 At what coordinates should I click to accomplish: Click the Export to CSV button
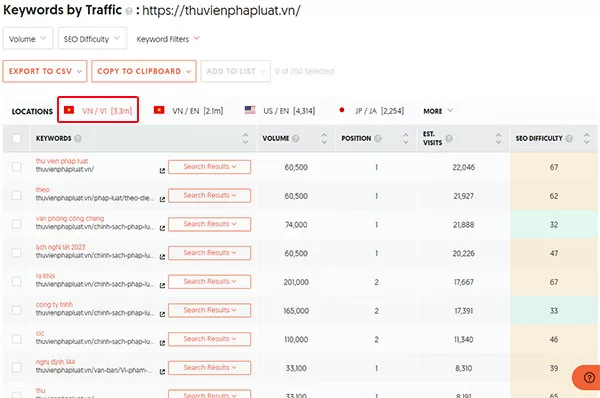point(45,71)
